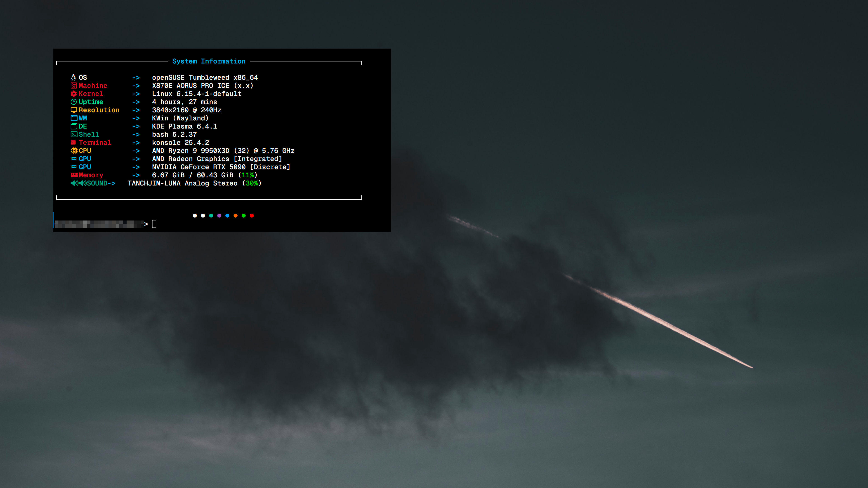Click the blurred prompt username text
Screen dimensions: 868x488
pos(99,224)
